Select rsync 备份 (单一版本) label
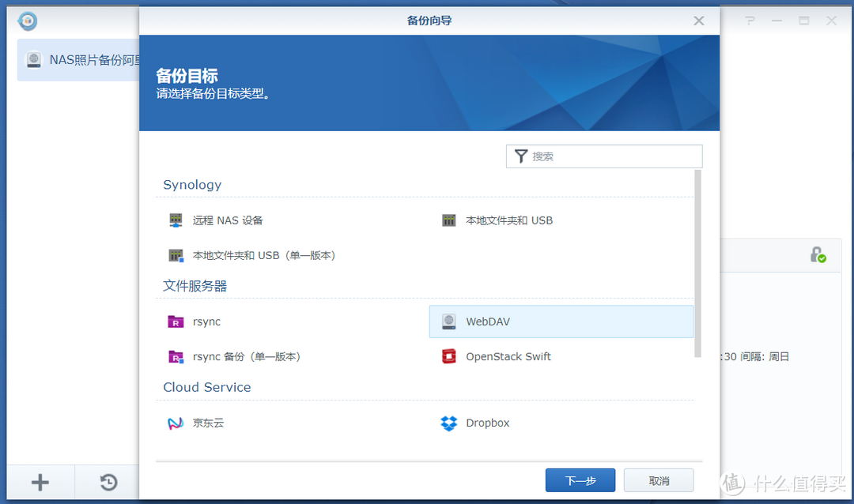This screenshot has width=854, height=504. [247, 356]
